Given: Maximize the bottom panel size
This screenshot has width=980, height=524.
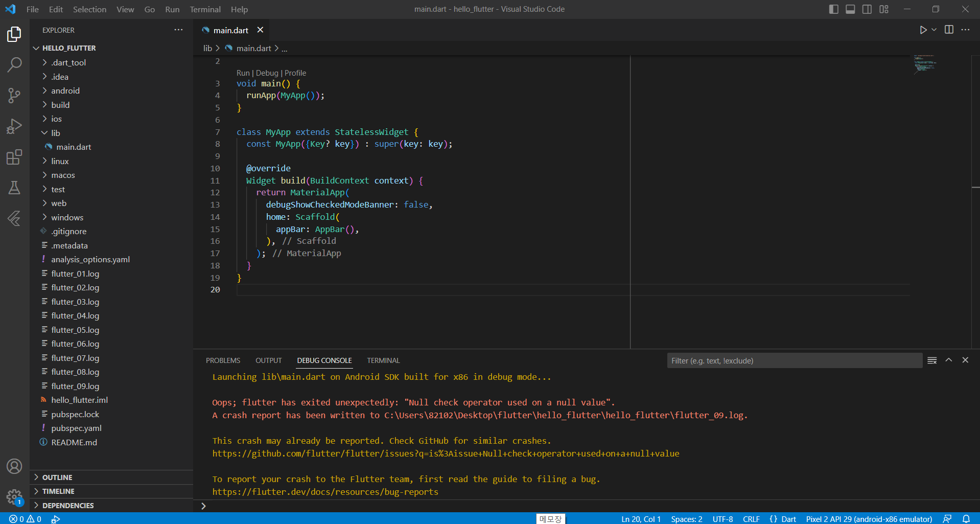Looking at the screenshot, I should click(x=949, y=360).
